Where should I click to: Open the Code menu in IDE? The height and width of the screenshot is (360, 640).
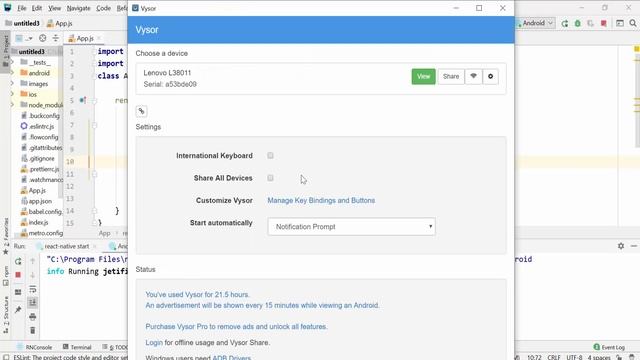103,8
